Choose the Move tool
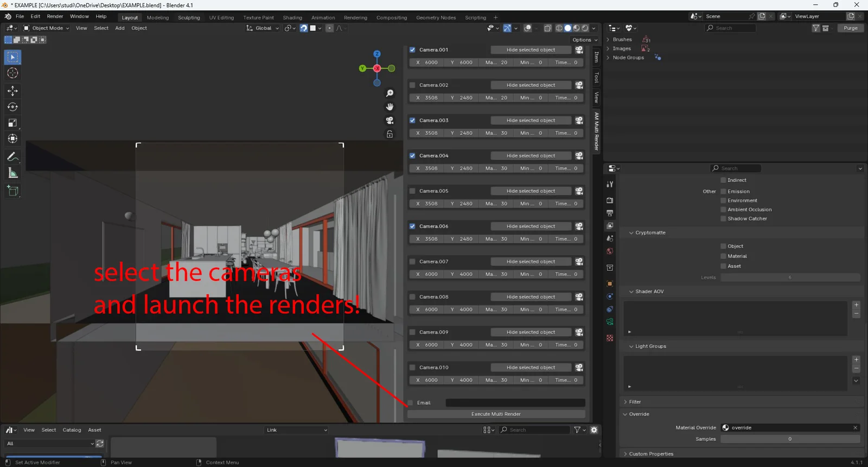Viewport: 868px width, 467px height. (12, 91)
